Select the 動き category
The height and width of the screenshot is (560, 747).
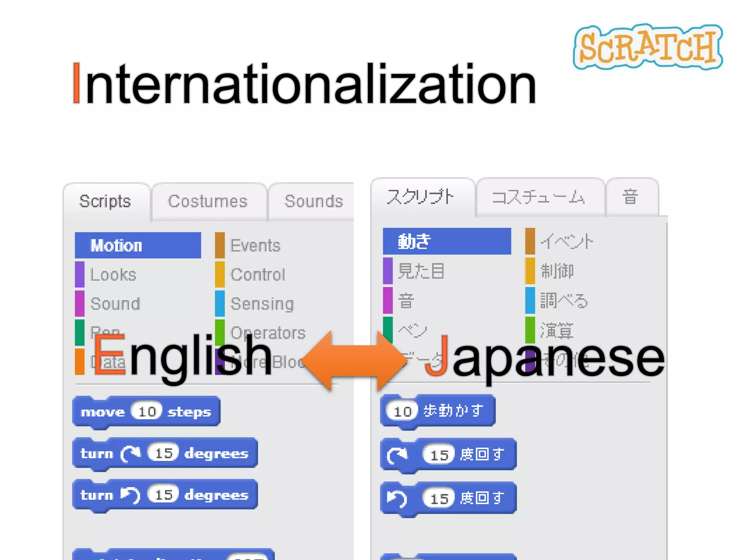[447, 241]
